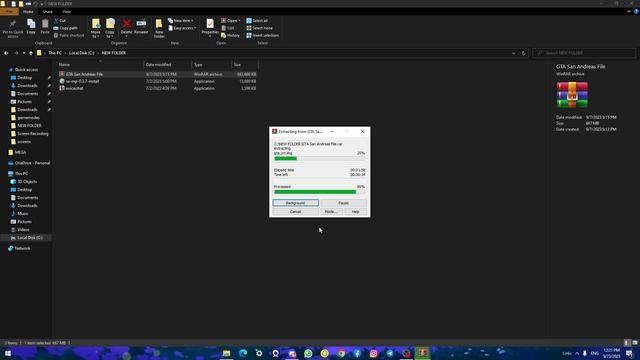
Task: Sort by the Type column header
Action: coord(198,64)
